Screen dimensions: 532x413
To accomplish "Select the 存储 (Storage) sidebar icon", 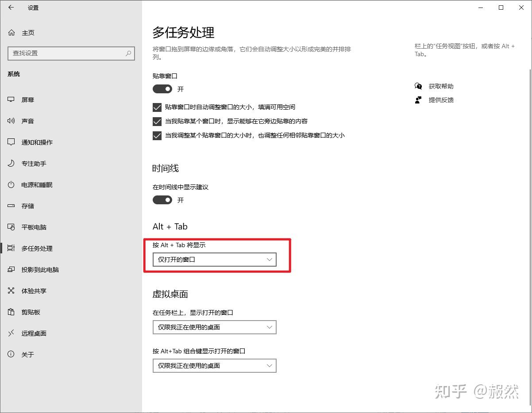I will tap(28, 206).
